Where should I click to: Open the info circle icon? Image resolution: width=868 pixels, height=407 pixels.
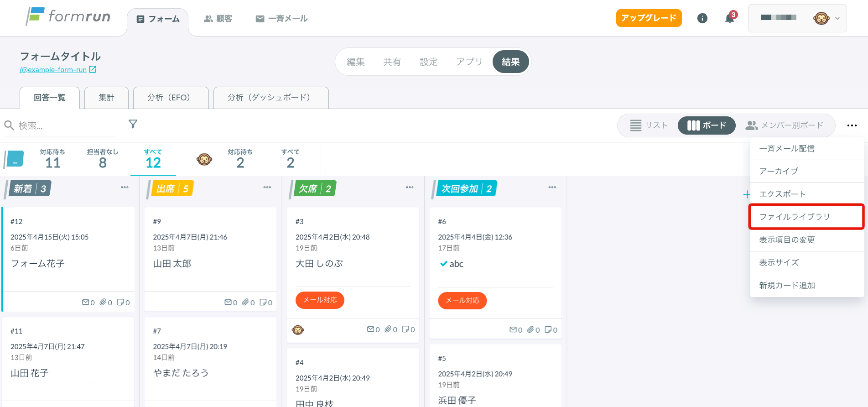click(702, 19)
